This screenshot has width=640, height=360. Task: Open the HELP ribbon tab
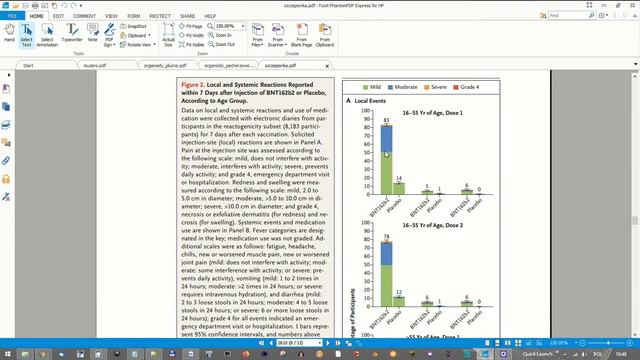coord(210,16)
